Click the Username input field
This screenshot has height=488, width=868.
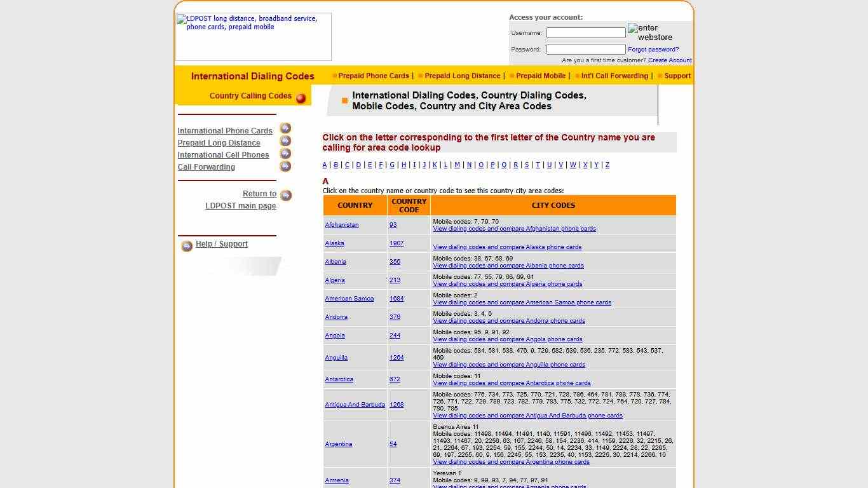tap(585, 32)
